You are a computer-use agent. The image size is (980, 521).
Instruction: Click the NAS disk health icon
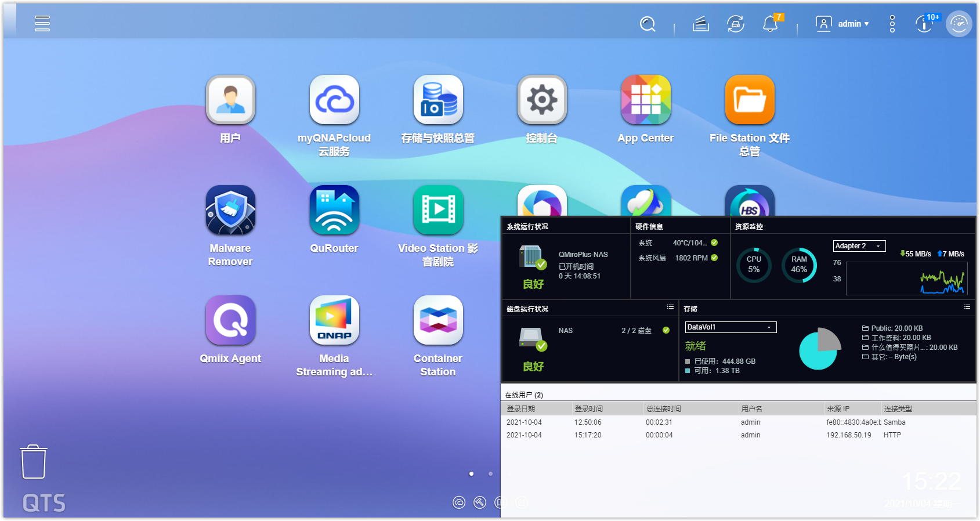(533, 339)
